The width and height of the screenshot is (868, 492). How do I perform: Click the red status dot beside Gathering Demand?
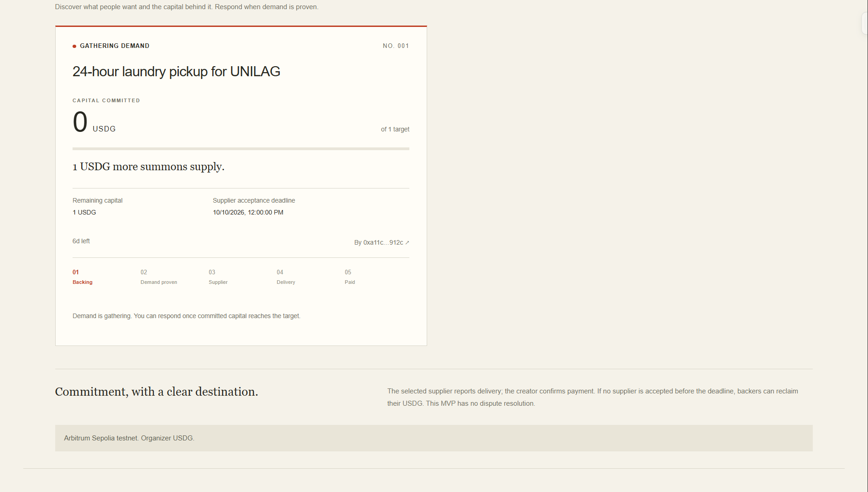pos(74,46)
